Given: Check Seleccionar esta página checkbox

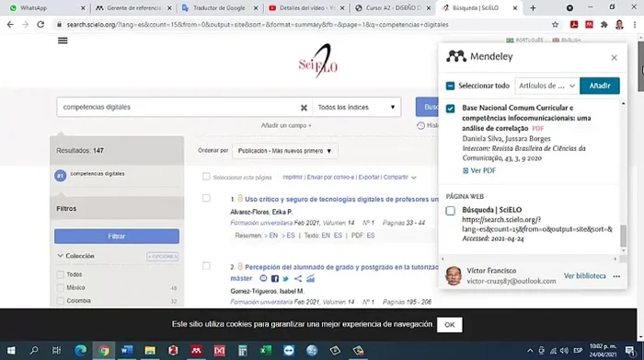Looking at the screenshot, I should (206, 177).
